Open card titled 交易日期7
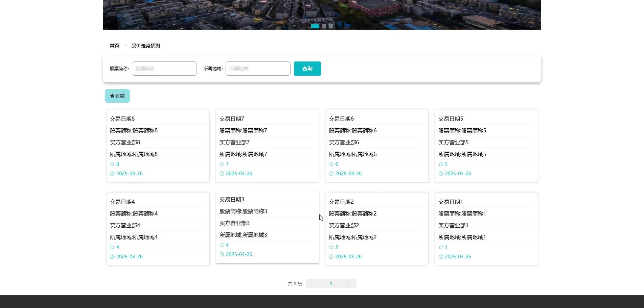This screenshot has height=308, width=644. (268, 146)
